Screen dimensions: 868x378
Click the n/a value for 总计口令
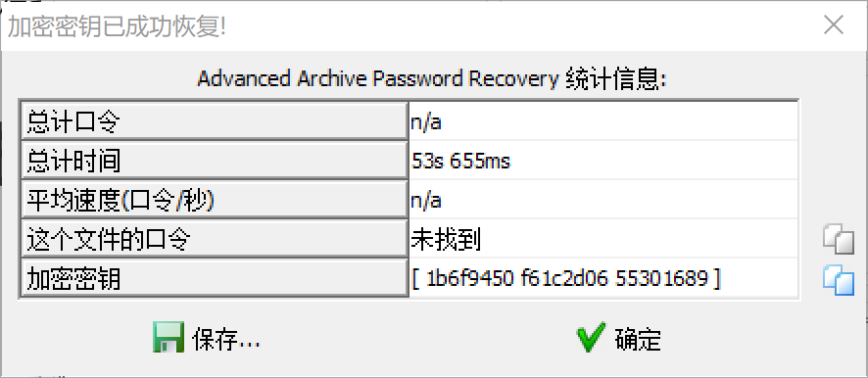pyautogui.click(x=426, y=122)
